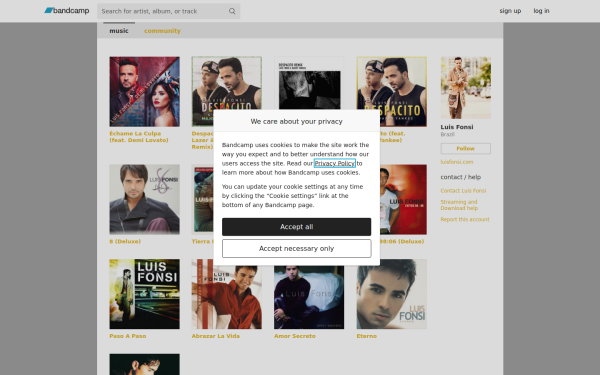Choose Accept necessary only
This screenshot has width=600, height=375.
(x=297, y=248)
